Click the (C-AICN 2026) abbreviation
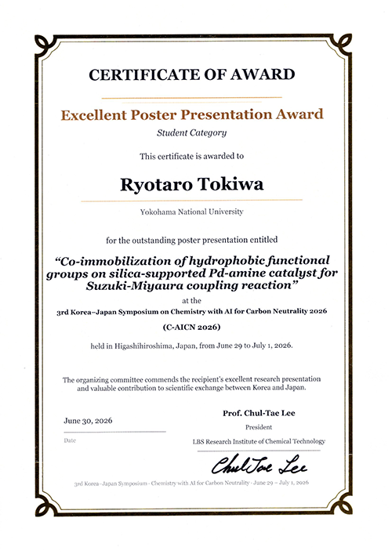Screen dimensions: 392x554 pyautogui.click(x=191, y=328)
